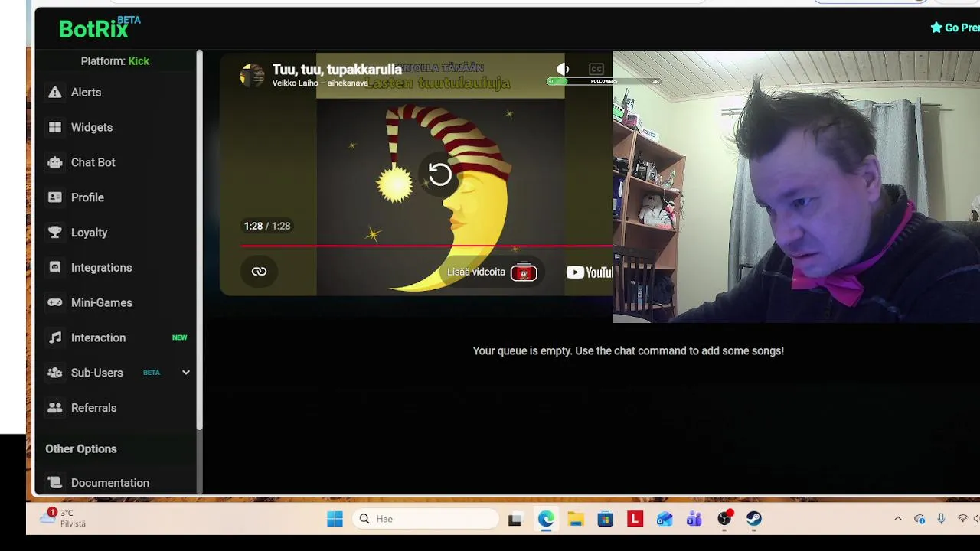The width and height of the screenshot is (980, 551).
Task: Click the OneDrive cloud tray icon
Action: (x=920, y=519)
